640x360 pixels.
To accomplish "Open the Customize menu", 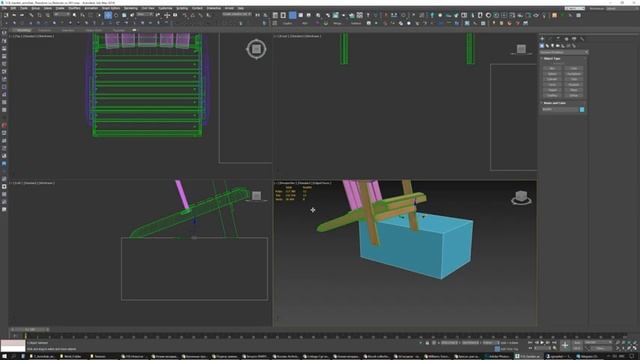I will click(x=165, y=8).
